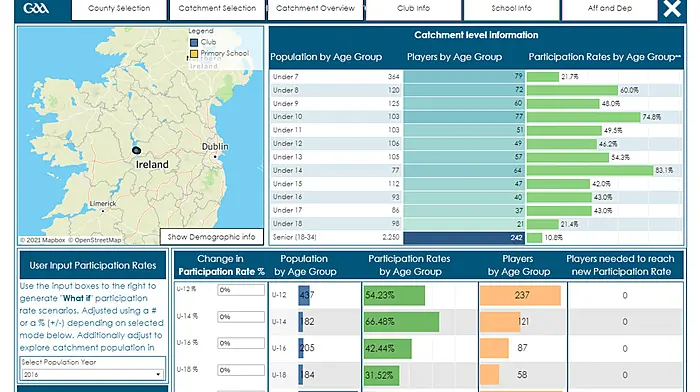The height and width of the screenshot is (392, 700).
Task: Open the Aff and Dep tab
Action: 609,9
